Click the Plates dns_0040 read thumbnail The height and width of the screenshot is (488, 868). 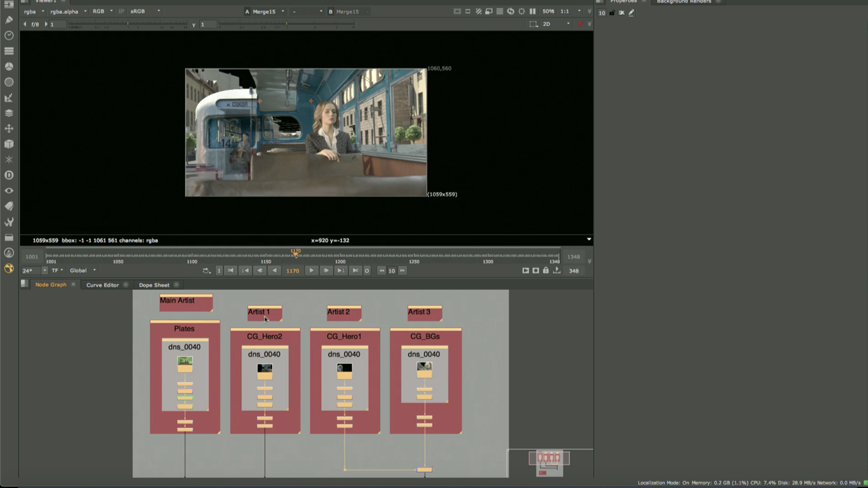(185, 361)
